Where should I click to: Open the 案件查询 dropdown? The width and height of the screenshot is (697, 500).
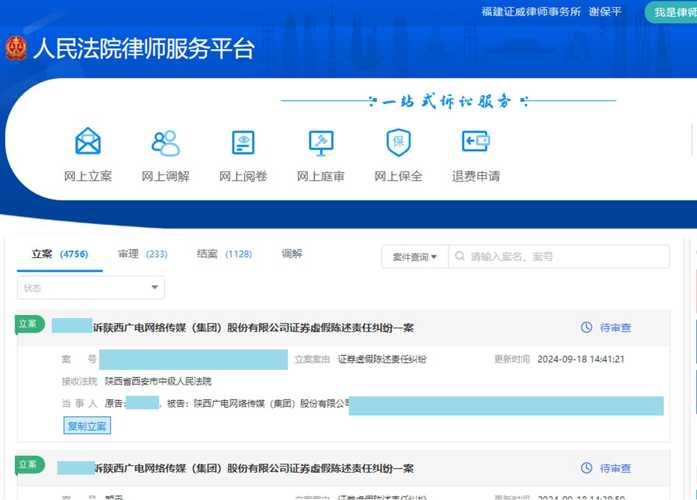tap(415, 256)
